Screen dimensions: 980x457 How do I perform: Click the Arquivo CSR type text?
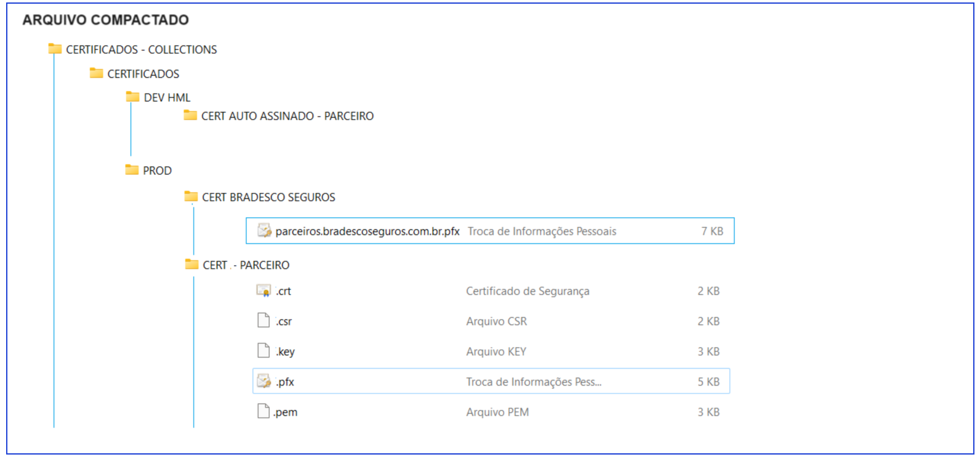pyautogui.click(x=496, y=321)
